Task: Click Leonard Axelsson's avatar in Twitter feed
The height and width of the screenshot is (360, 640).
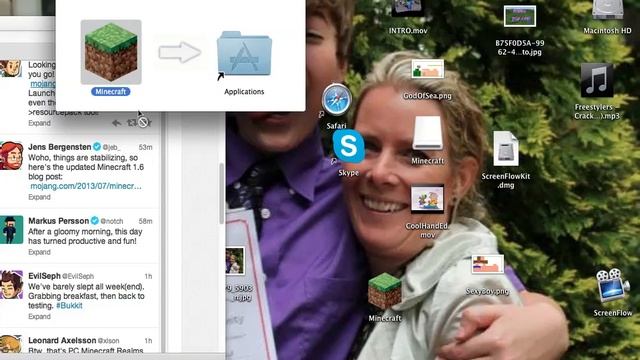Action: coord(11,344)
